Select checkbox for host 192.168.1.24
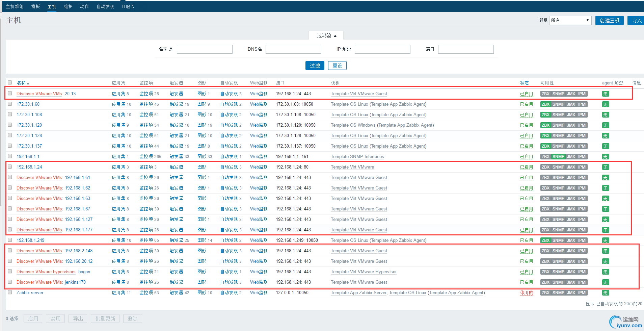The width and height of the screenshot is (644, 331). point(10,167)
